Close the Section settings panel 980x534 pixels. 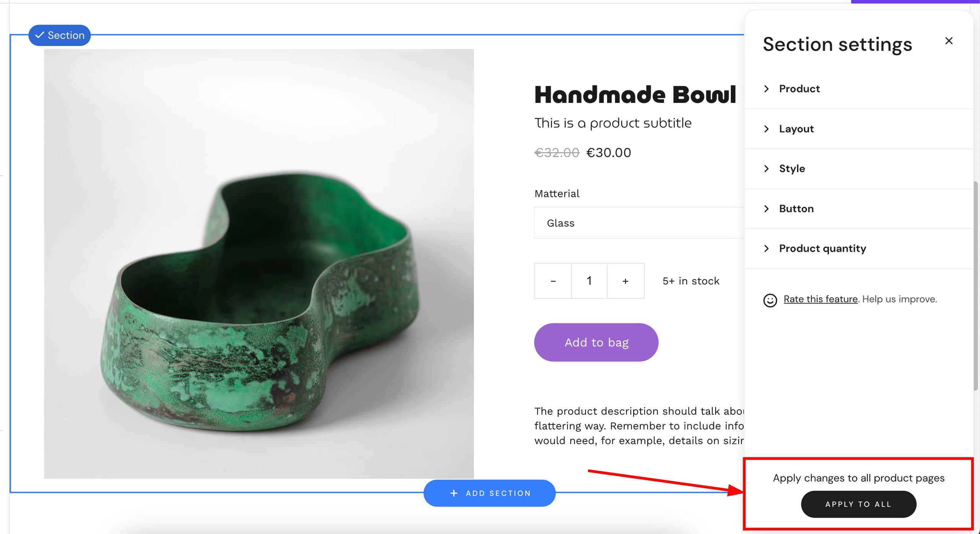pos(948,41)
